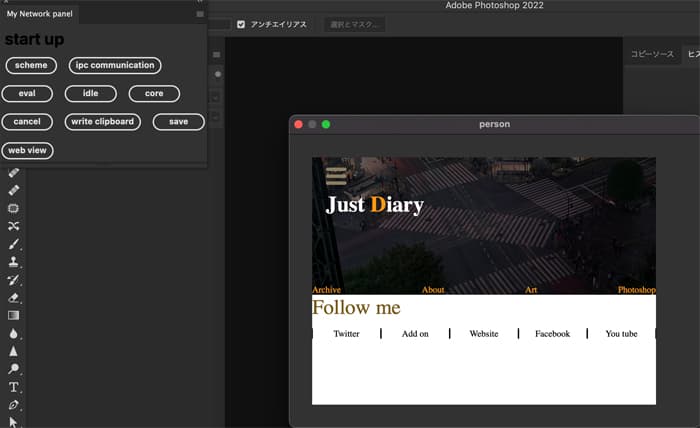Click the Adobe Photoshop 2022 title text

tap(495, 5)
